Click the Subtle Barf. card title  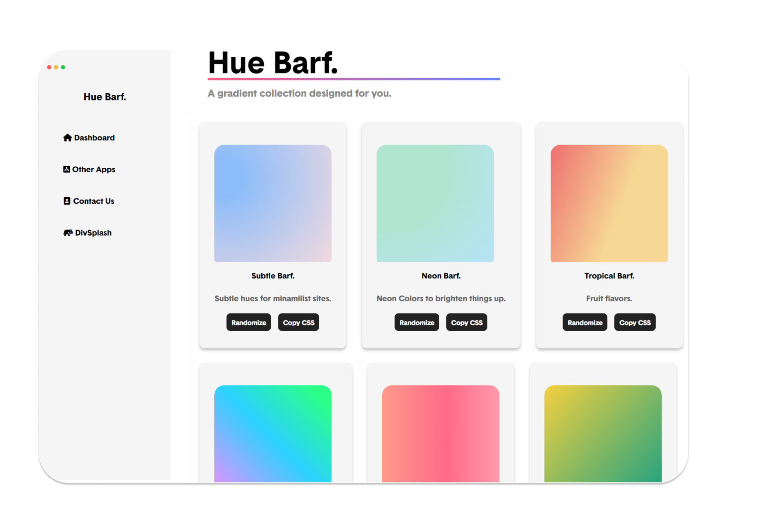tap(273, 276)
